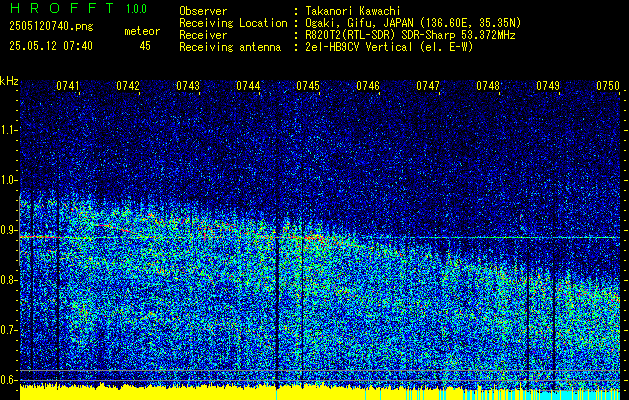Click the filename 2505120740.png
The image size is (629, 400).
click(51, 26)
